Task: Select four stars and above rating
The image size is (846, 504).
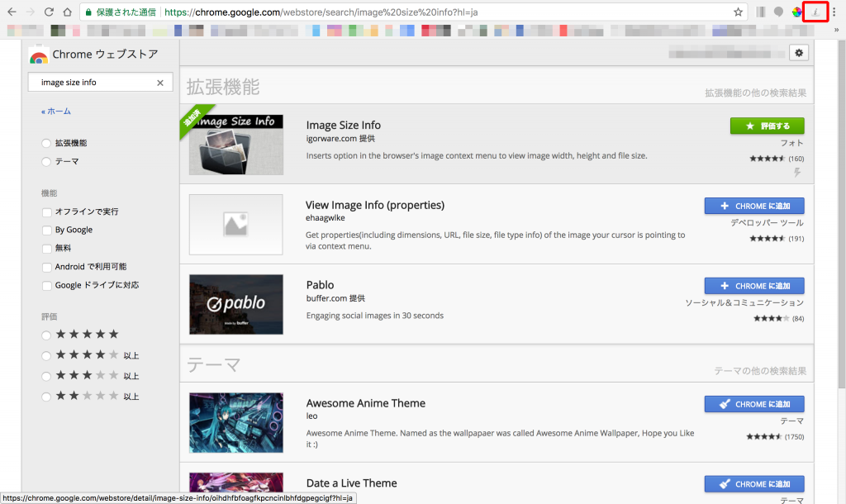Action: (46, 355)
